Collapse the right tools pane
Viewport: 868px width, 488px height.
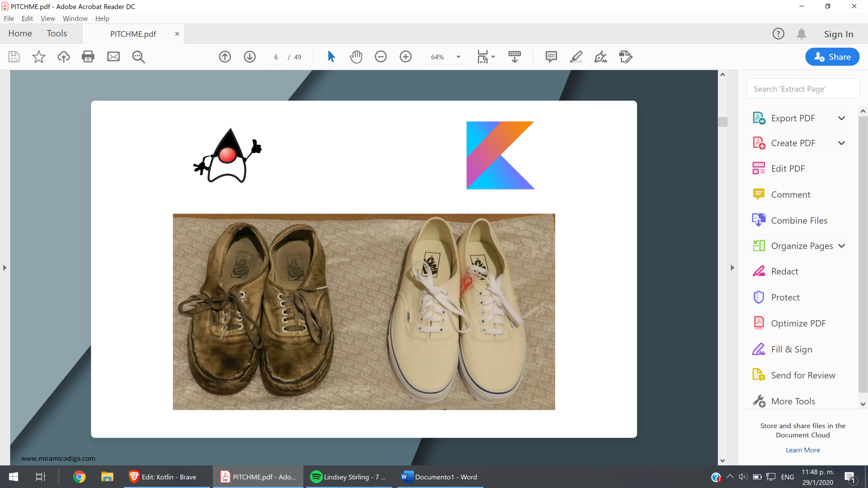click(x=732, y=268)
